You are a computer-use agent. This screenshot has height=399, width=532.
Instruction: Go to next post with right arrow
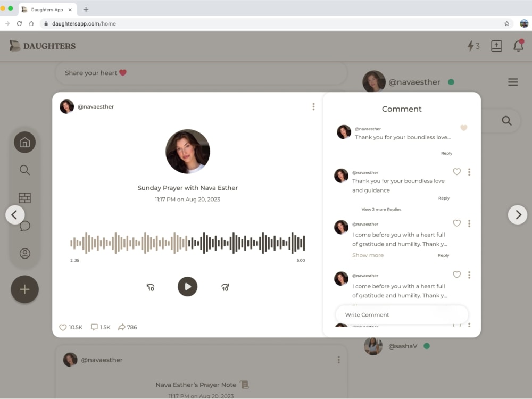[x=518, y=215]
